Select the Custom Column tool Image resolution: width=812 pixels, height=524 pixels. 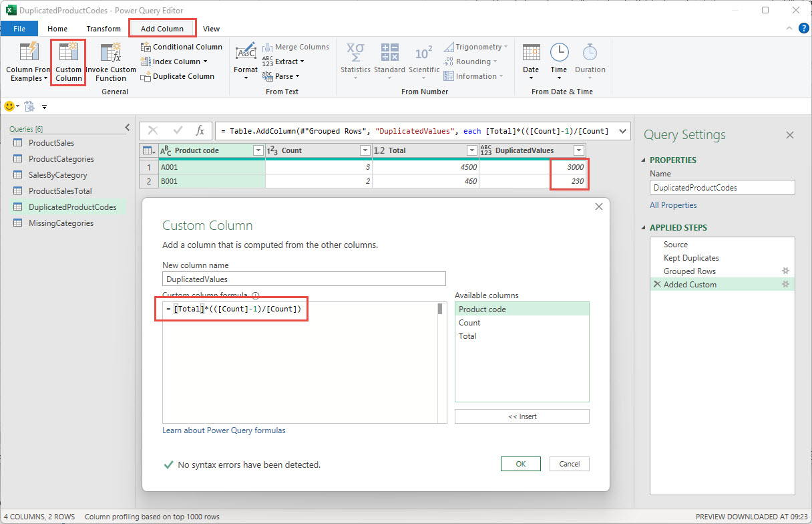click(x=67, y=62)
